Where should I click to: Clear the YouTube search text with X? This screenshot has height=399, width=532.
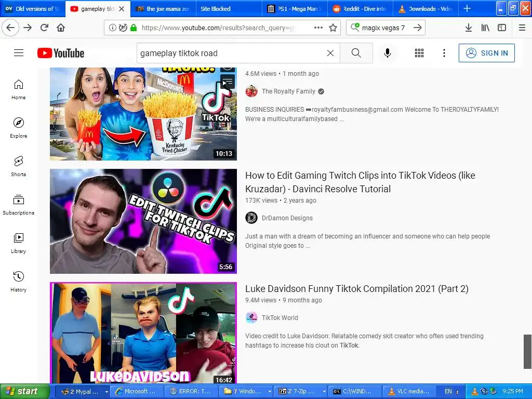(x=330, y=53)
